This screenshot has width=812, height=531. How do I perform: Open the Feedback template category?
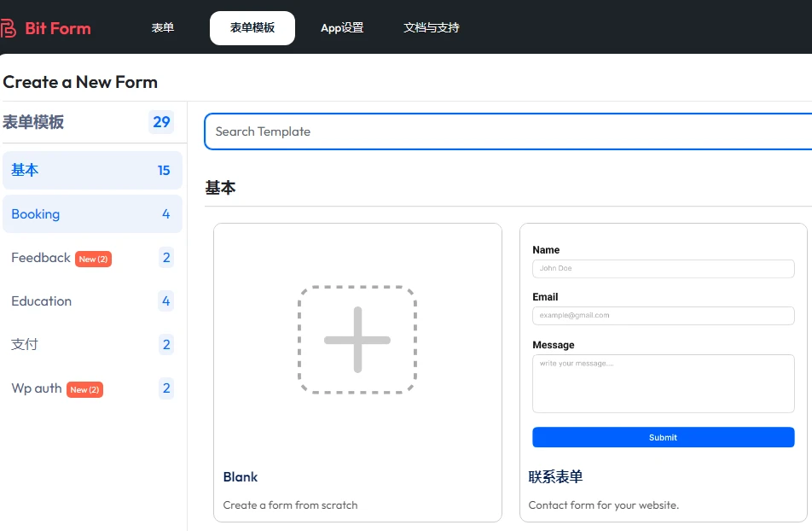pos(40,258)
